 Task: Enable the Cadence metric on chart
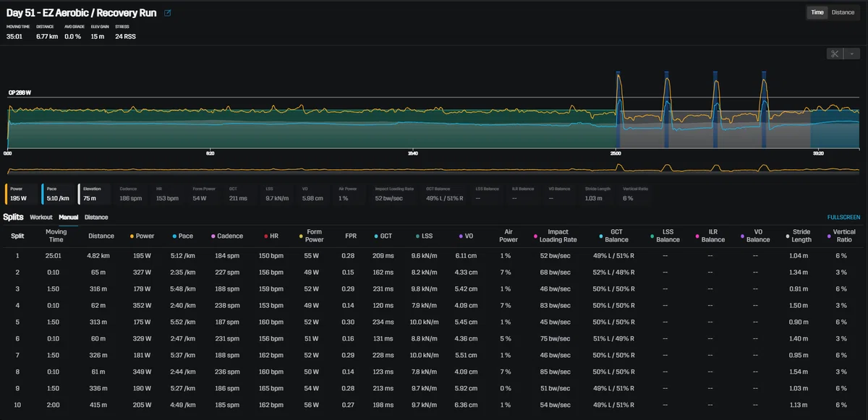tap(132, 194)
